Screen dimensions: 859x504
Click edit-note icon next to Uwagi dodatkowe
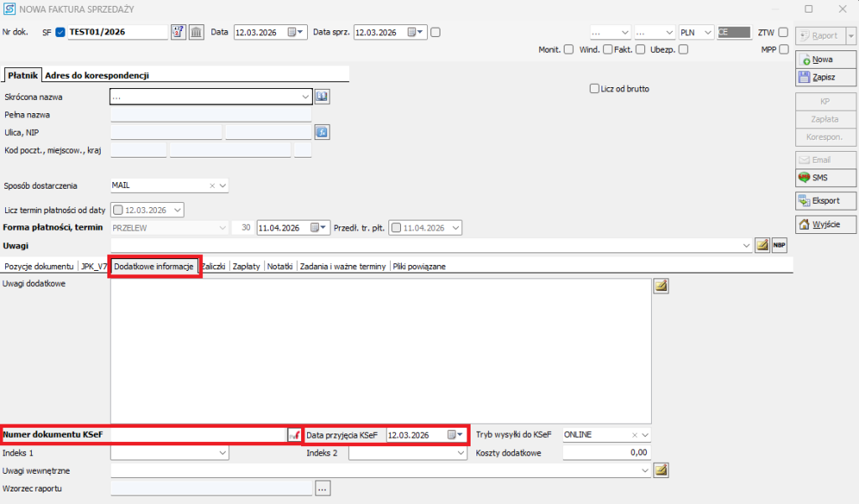point(661,287)
